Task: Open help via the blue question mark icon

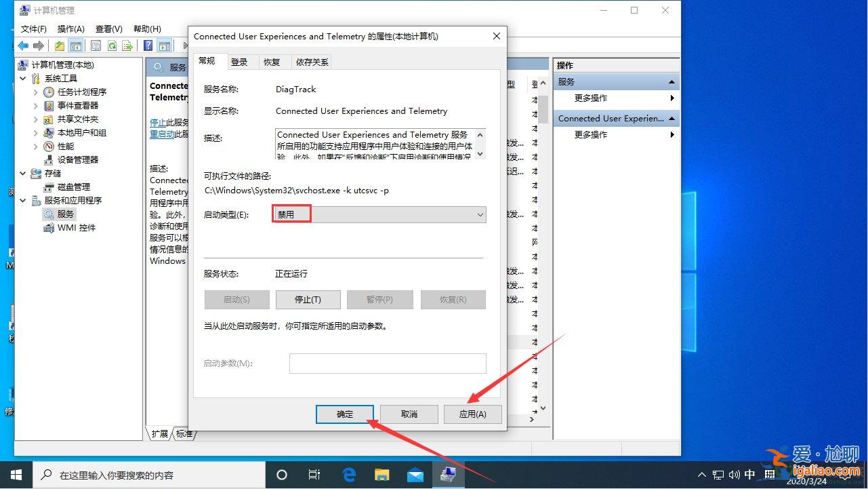Action: click(x=147, y=45)
